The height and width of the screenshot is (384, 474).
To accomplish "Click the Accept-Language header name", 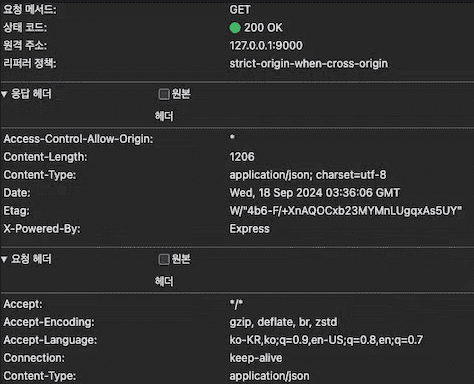I will coord(50,340).
